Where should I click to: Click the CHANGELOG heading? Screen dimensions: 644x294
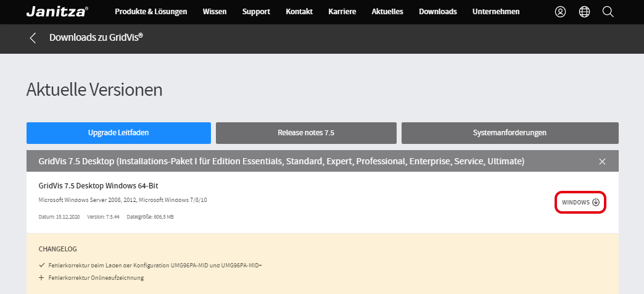pyautogui.click(x=57, y=249)
